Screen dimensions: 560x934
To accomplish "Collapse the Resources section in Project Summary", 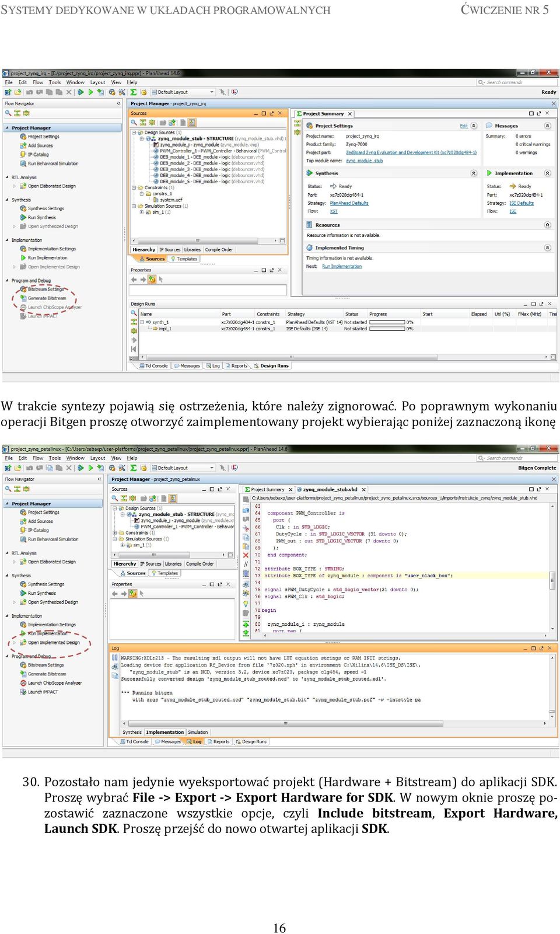I will tap(547, 225).
